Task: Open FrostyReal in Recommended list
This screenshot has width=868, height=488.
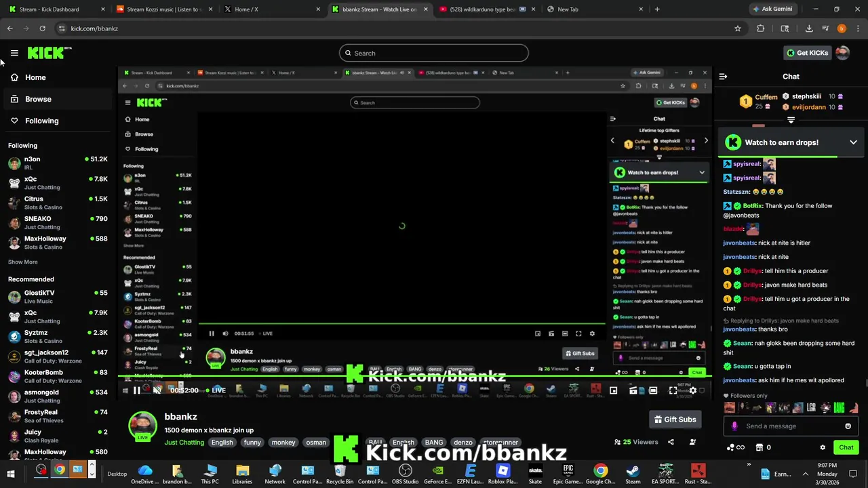Action: tap(58, 416)
